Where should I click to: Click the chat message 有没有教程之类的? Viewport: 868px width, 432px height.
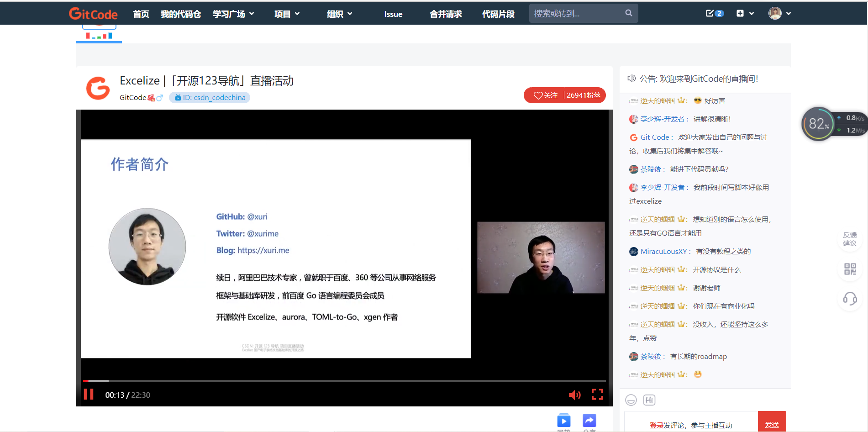[x=723, y=252]
